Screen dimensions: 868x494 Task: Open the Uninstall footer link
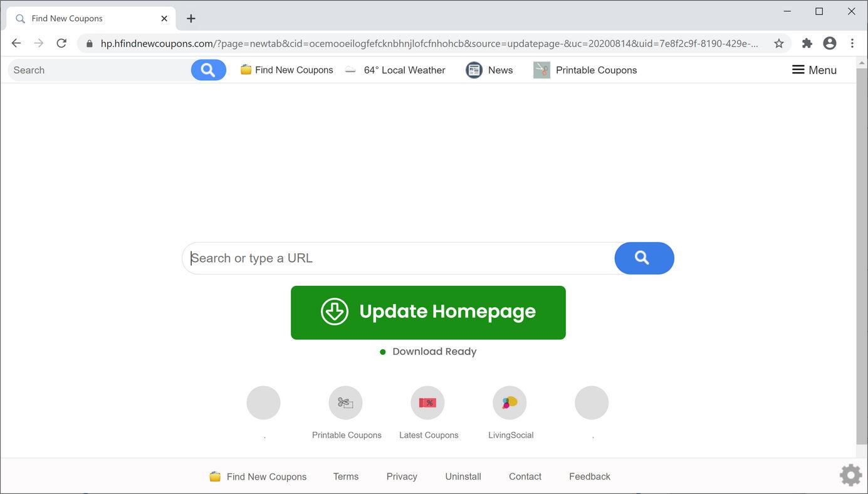(x=463, y=476)
